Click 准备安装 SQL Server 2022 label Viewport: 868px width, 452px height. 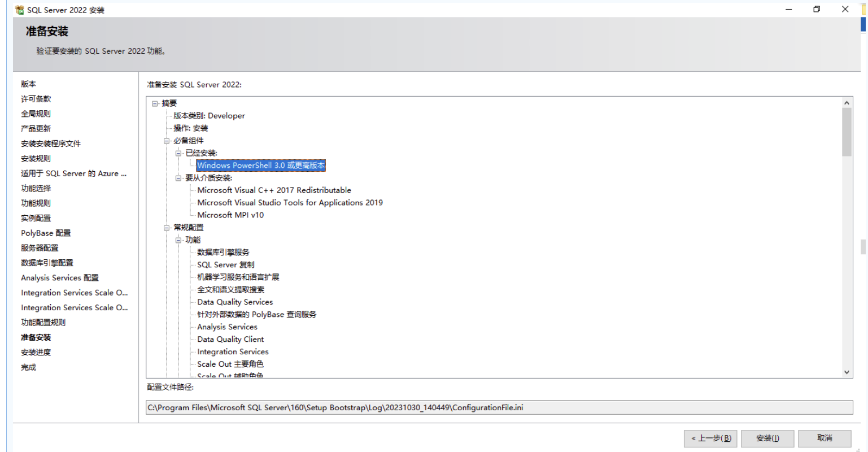coord(194,85)
